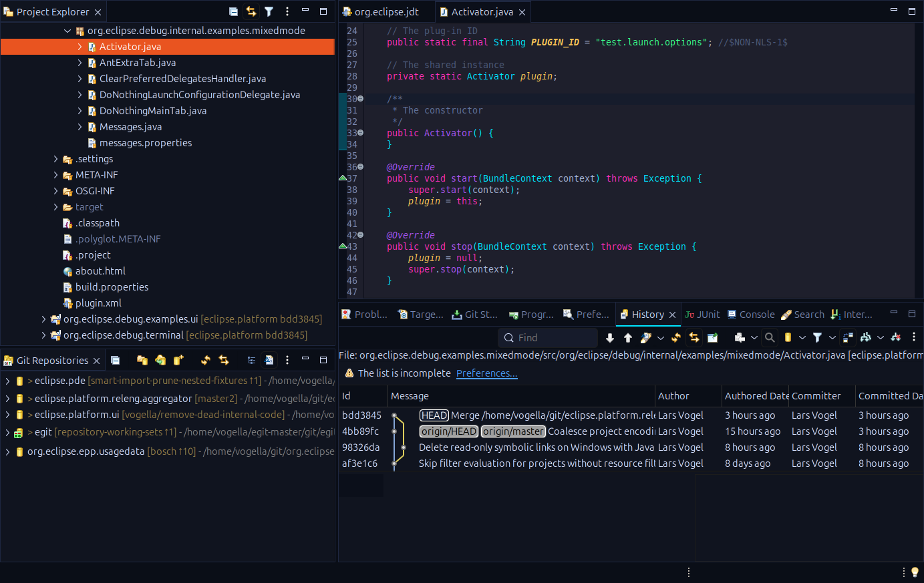Screen dimensions: 924x583
Task: Switch to the Probl... tab
Action: (365, 315)
